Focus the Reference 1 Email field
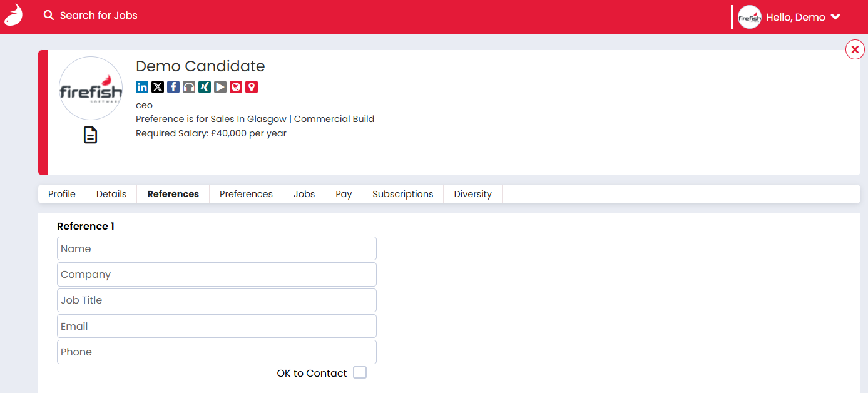The height and width of the screenshot is (393, 868). pos(217,326)
